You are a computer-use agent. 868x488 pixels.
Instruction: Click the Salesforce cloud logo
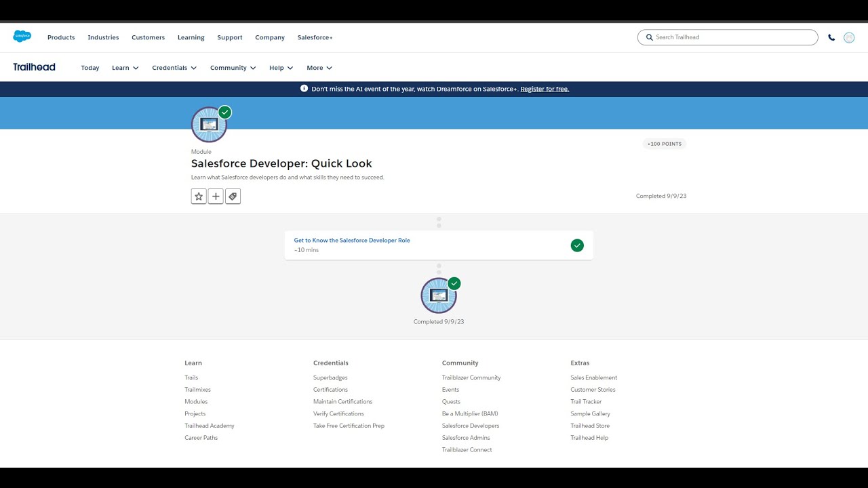pos(22,37)
